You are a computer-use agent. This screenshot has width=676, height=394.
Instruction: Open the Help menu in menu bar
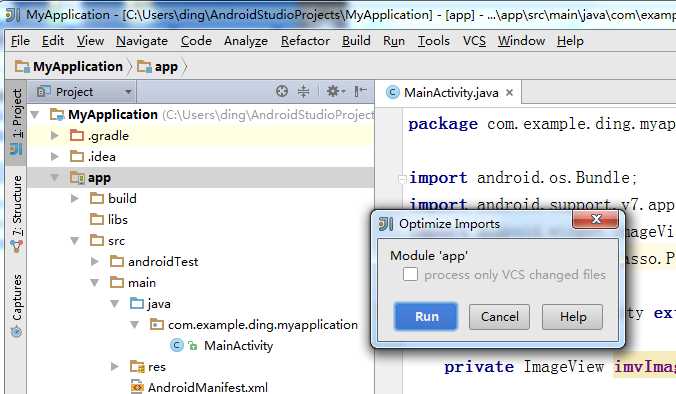(x=570, y=41)
